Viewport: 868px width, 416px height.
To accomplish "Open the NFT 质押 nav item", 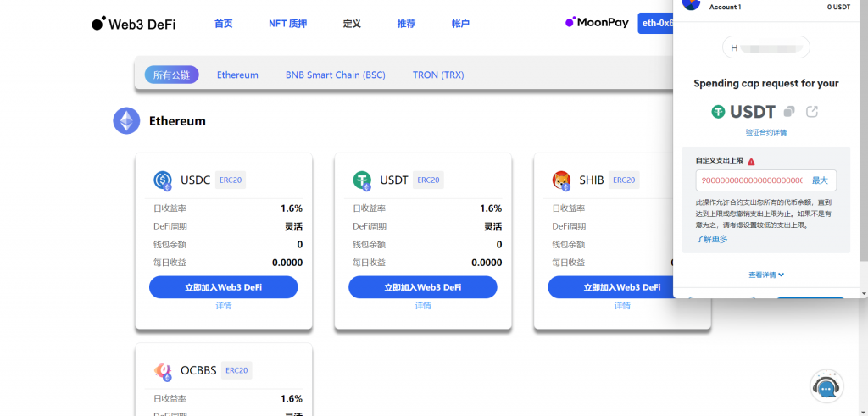I will [x=288, y=24].
